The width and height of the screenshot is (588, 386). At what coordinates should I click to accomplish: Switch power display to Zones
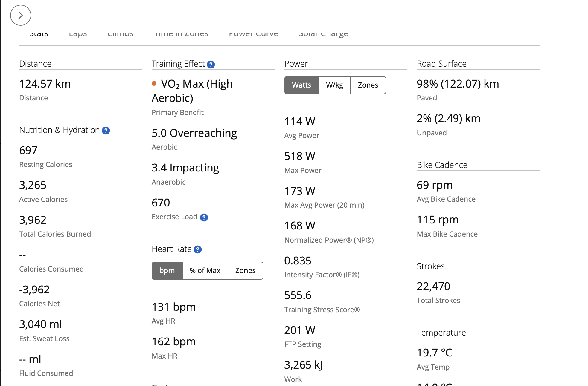pyautogui.click(x=368, y=85)
